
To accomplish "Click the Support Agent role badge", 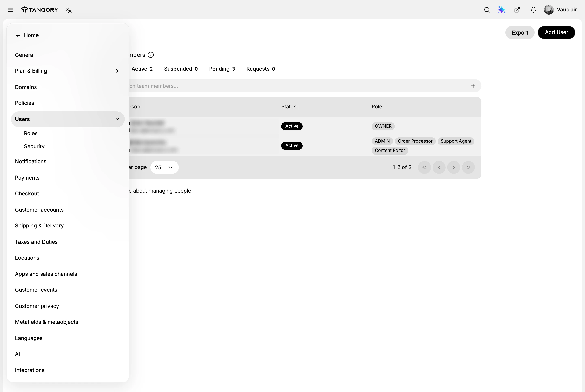I will 456,141.
